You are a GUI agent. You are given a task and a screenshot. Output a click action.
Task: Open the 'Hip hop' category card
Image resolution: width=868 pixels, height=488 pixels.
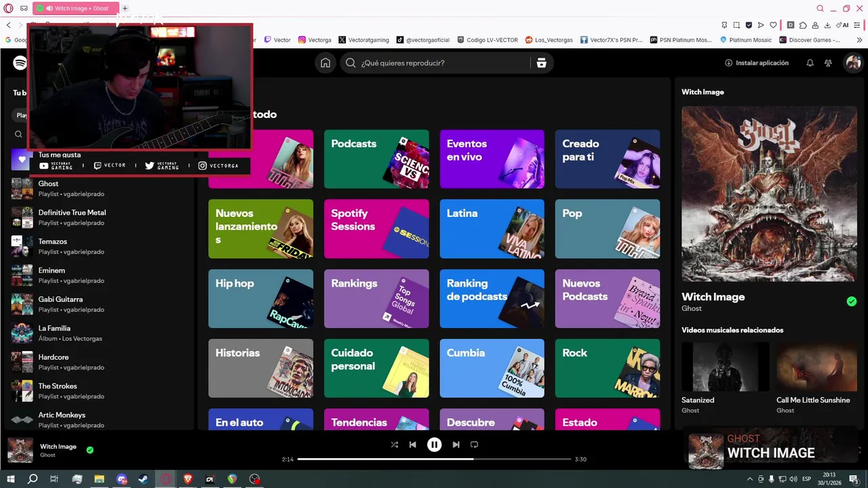(x=260, y=299)
